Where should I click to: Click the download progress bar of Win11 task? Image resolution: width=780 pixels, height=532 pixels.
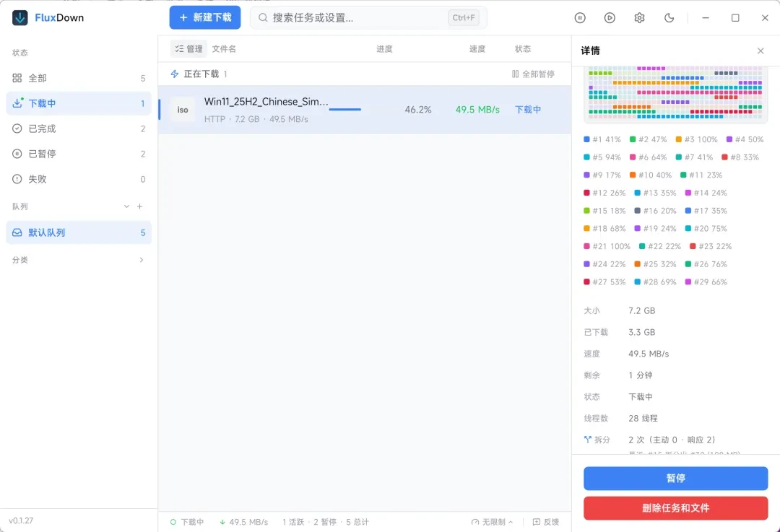(345, 110)
